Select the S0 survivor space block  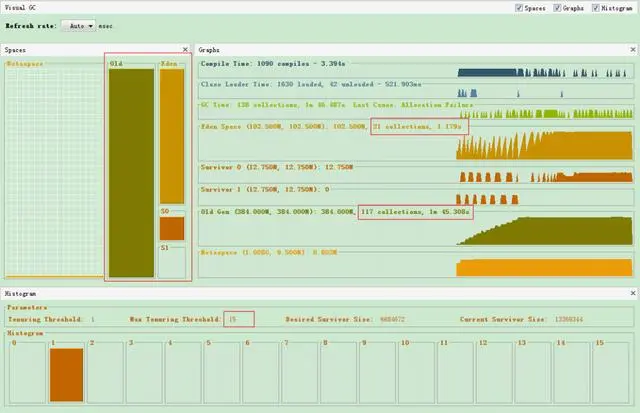click(172, 229)
